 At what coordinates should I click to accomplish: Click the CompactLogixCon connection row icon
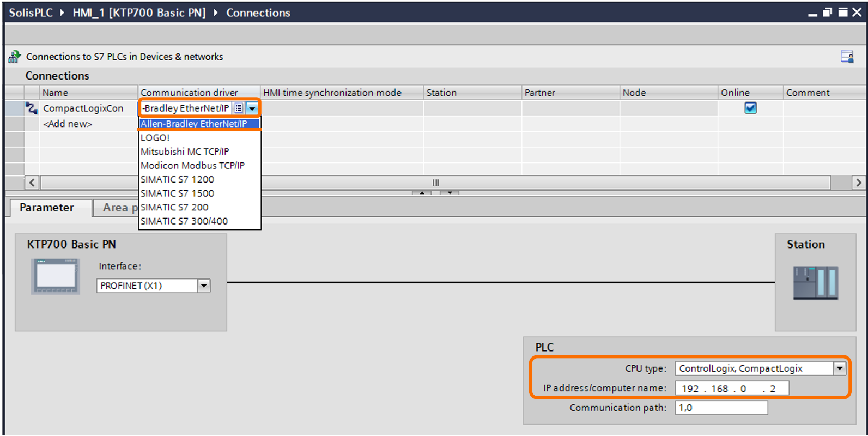[x=32, y=108]
